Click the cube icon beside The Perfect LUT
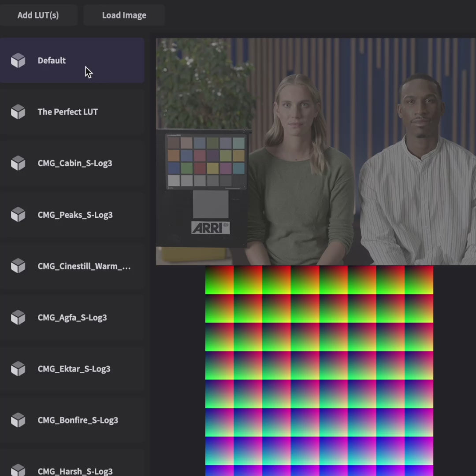The image size is (476, 476). click(x=18, y=112)
